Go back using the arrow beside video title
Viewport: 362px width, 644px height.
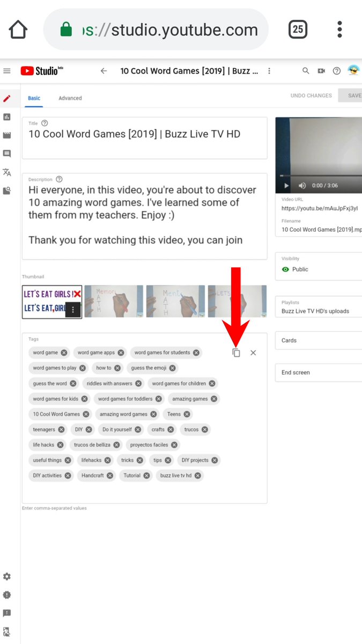coord(104,71)
